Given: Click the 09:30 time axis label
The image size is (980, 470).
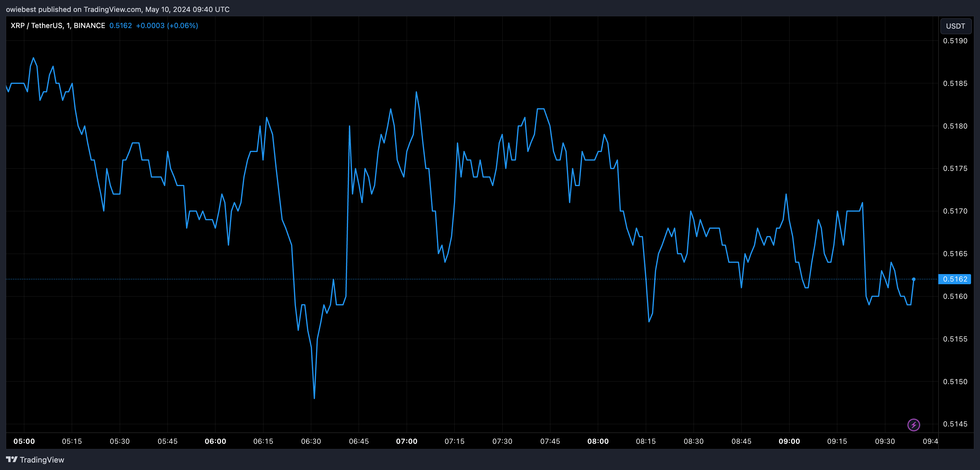Looking at the screenshot, I should point(885,441).
